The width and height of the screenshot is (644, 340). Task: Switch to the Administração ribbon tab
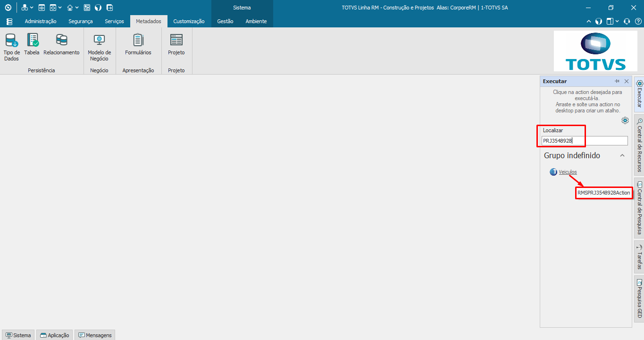pyautogui.click(x=41, y=21)
